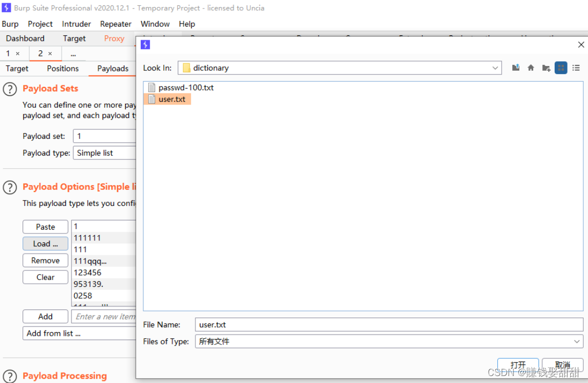Close Intruder tab 2

[x=50, y=54]
